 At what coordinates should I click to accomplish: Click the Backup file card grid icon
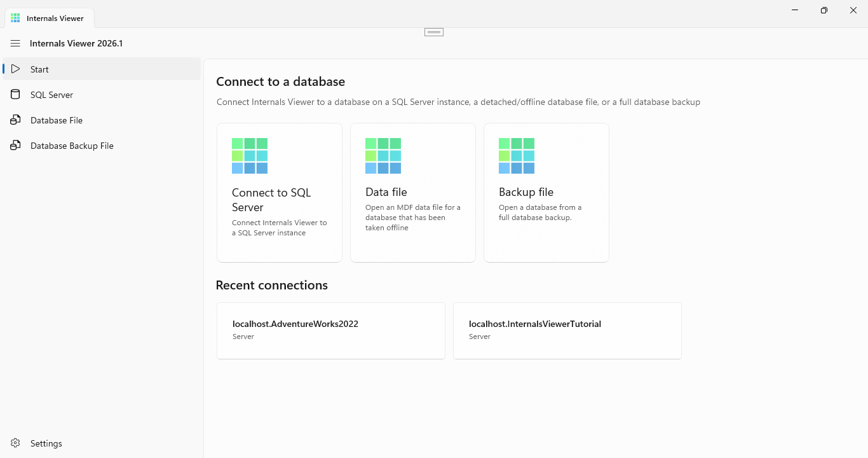point(517,156)
